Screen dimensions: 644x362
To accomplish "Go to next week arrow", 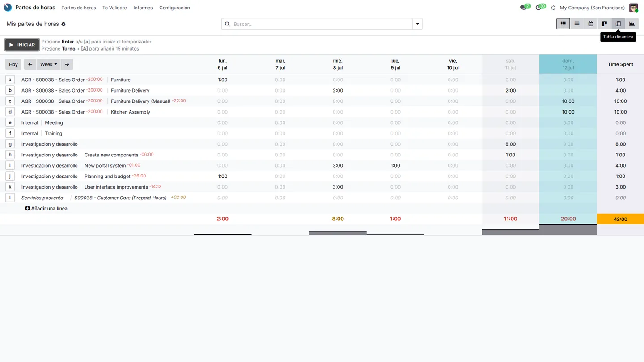I will point(67,64).
